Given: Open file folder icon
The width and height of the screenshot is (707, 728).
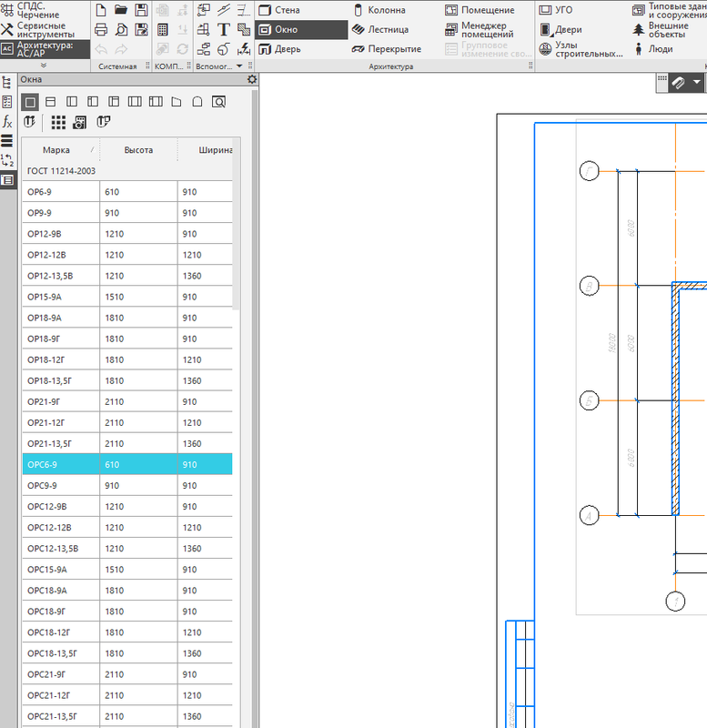Looking at the screenshot, I should tap(121, 10).
